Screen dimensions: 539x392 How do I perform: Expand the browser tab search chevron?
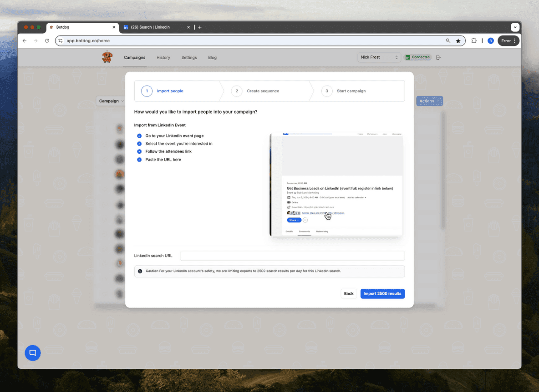point(514,27)
